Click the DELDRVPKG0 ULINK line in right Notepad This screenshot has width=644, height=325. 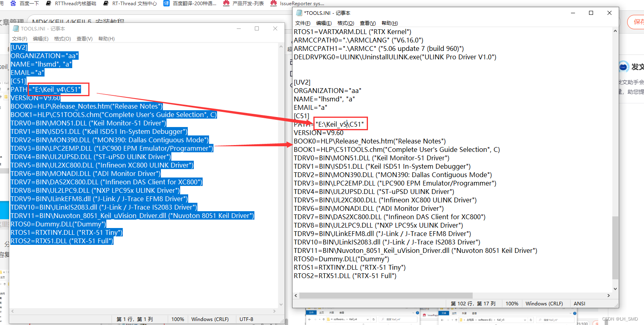click(x=395, y=57)
